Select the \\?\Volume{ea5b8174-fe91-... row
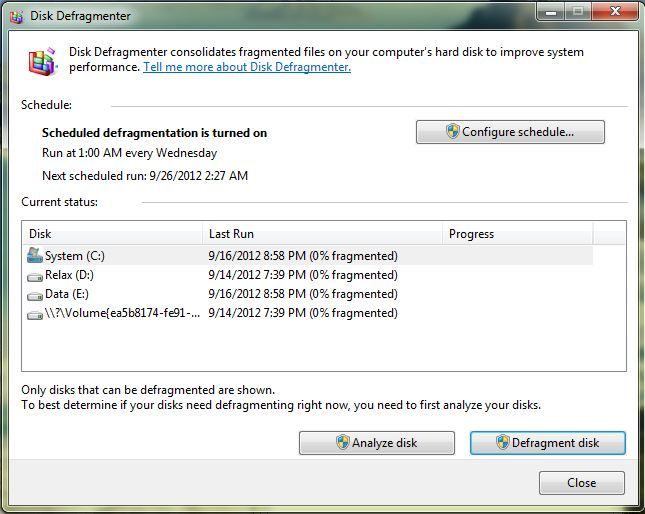Screen dimensions: 645x514 point(308,313)
